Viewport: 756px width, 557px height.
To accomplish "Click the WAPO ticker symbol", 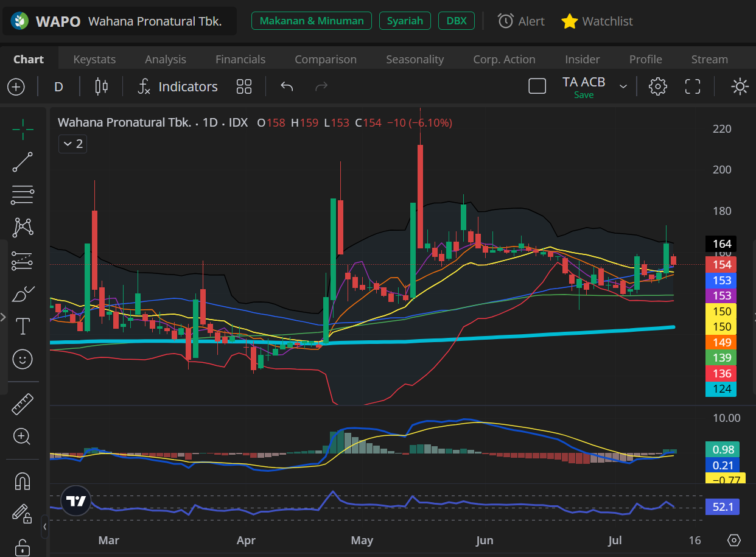I will (x=58, y=21).
